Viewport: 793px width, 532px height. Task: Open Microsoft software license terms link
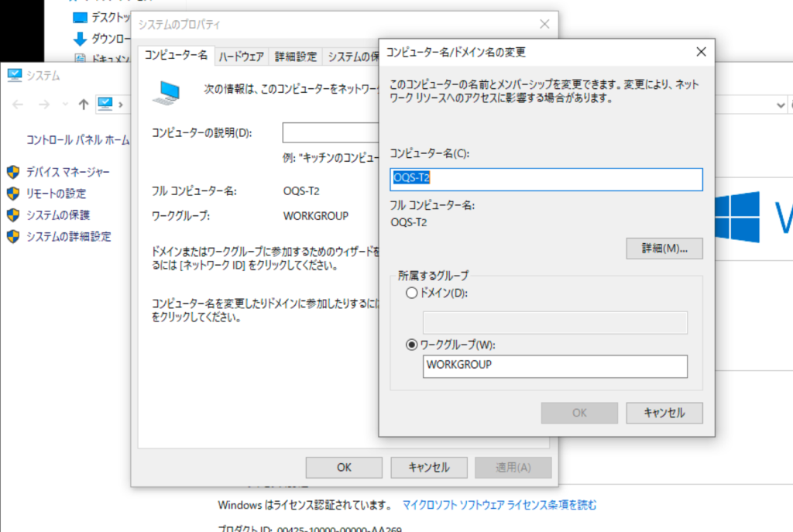click(499, 505)
